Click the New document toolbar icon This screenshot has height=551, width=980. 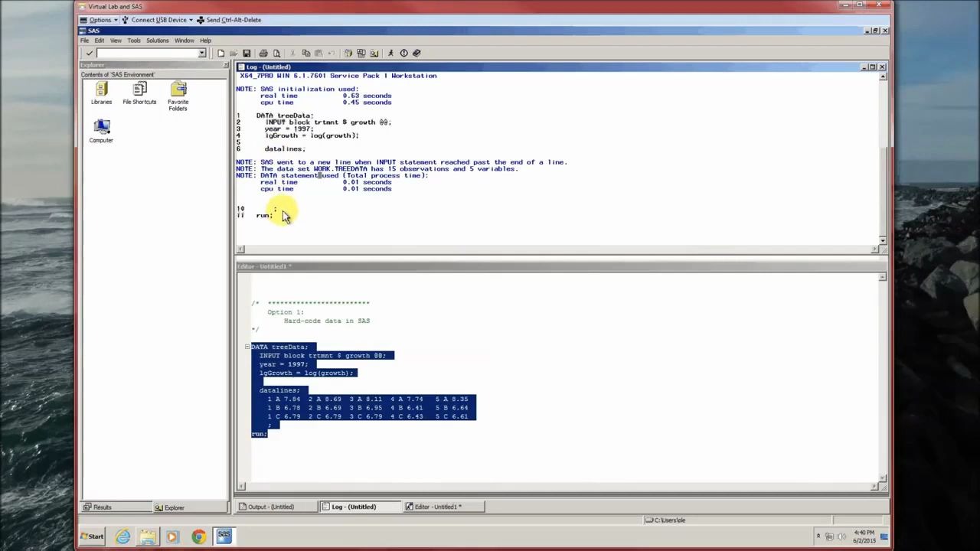[220, 53]
